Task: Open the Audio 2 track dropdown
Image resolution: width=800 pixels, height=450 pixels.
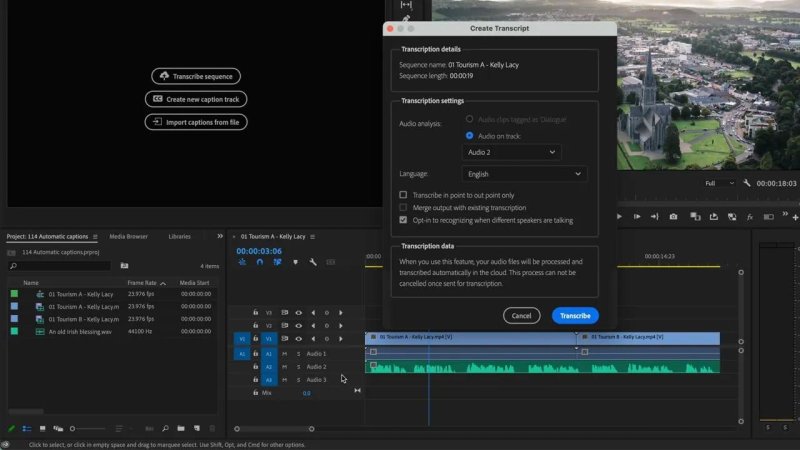Action: [511, 152]
